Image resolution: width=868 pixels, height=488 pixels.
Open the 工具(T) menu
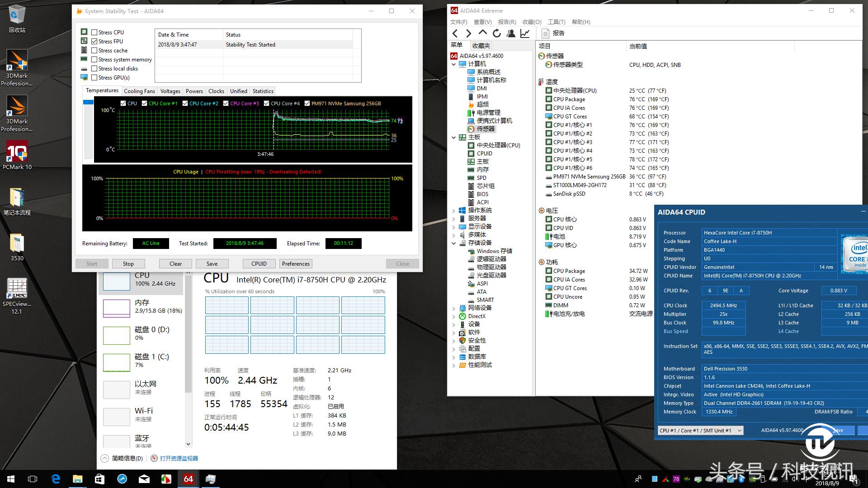coord(556,22)
